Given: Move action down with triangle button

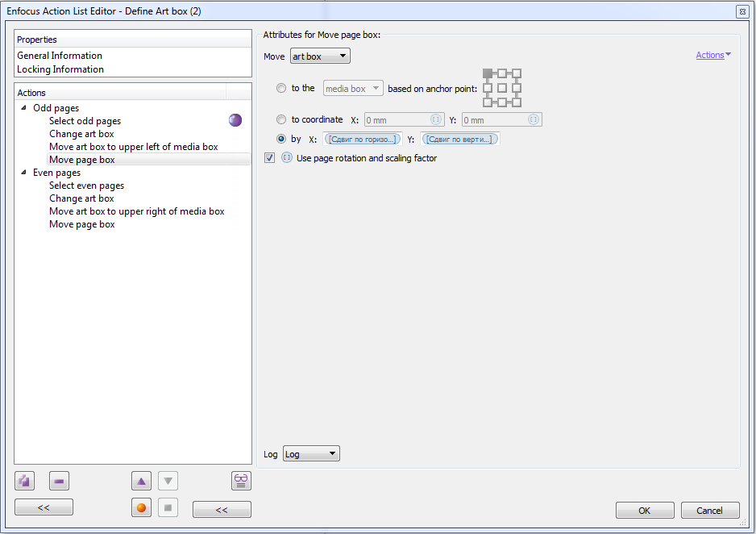Looking at the screenshot, I should point(168,481).
